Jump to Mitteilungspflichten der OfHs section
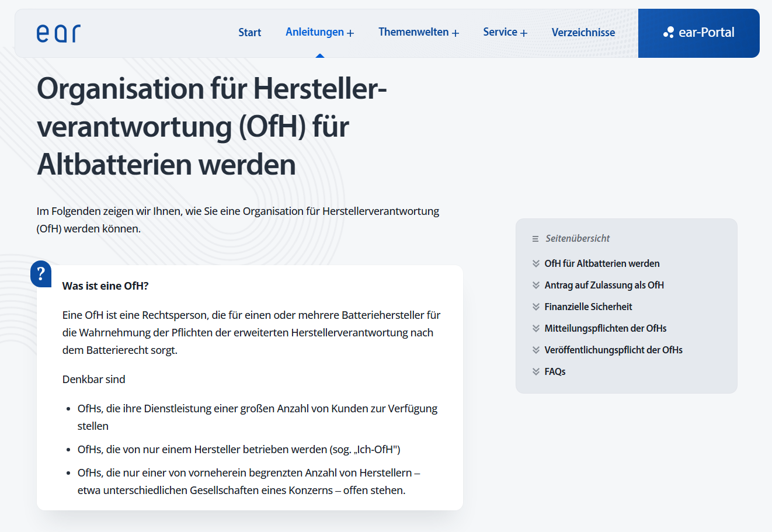This screenshot has height=532, width=772. (605, 328)
